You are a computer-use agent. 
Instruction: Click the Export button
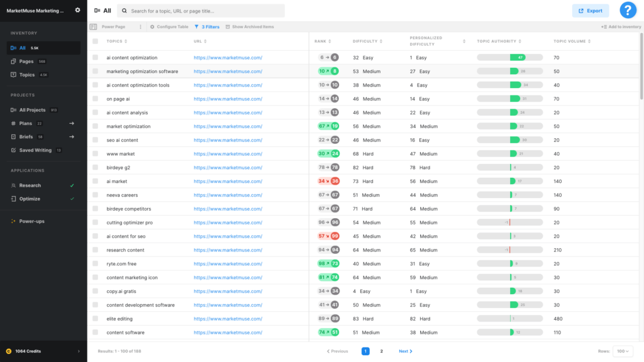[x=591, y=11]
